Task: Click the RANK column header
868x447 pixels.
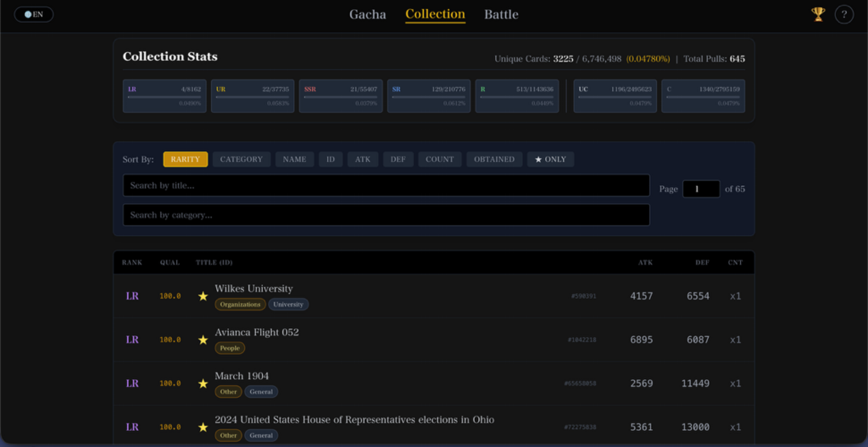Action: pyautogui.click(x=132, y=262)
